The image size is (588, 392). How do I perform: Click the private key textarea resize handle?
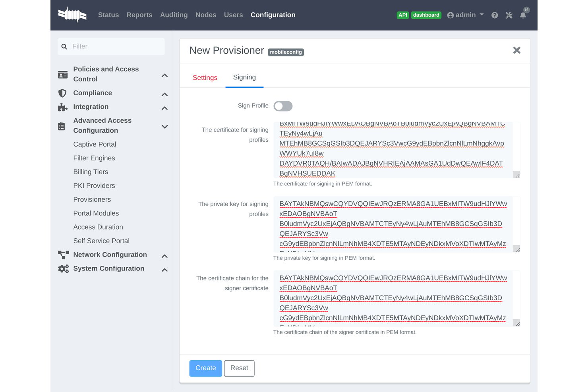(516, 249)
